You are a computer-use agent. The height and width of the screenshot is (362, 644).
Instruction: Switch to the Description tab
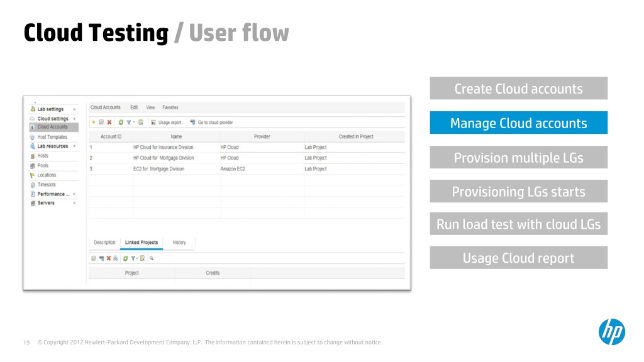104,243
